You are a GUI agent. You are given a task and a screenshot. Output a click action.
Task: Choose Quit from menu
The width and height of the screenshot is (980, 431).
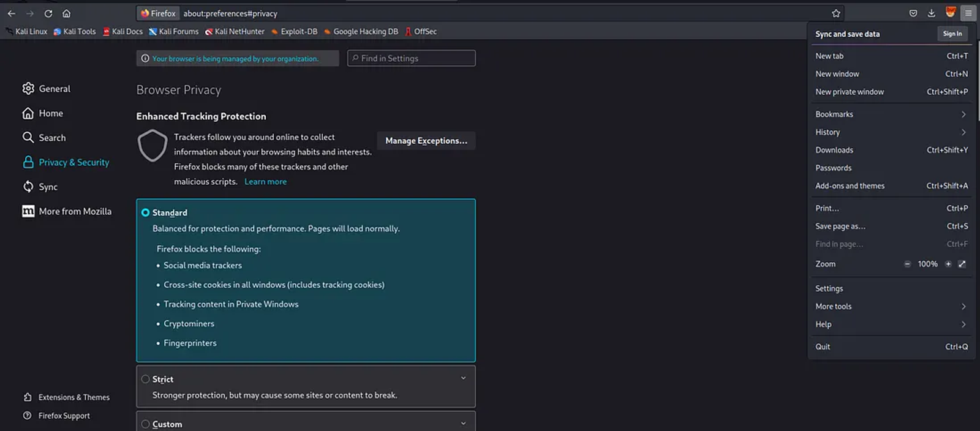pyautogui.click(x=891, y=347)
